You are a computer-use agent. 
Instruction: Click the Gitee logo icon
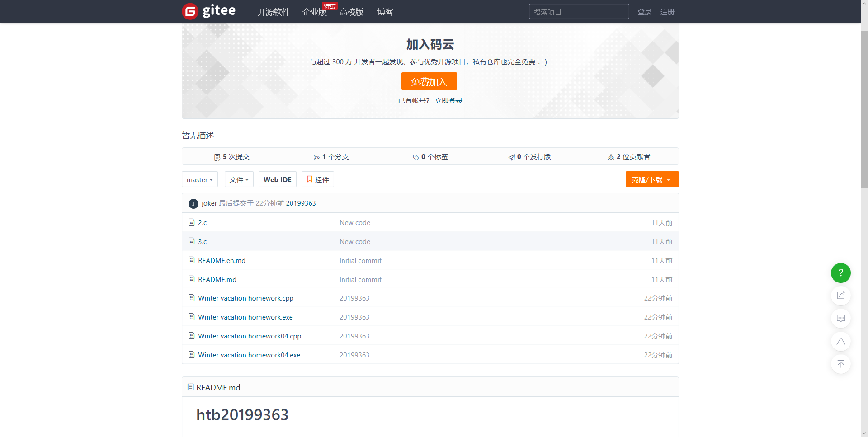(190, 11)
